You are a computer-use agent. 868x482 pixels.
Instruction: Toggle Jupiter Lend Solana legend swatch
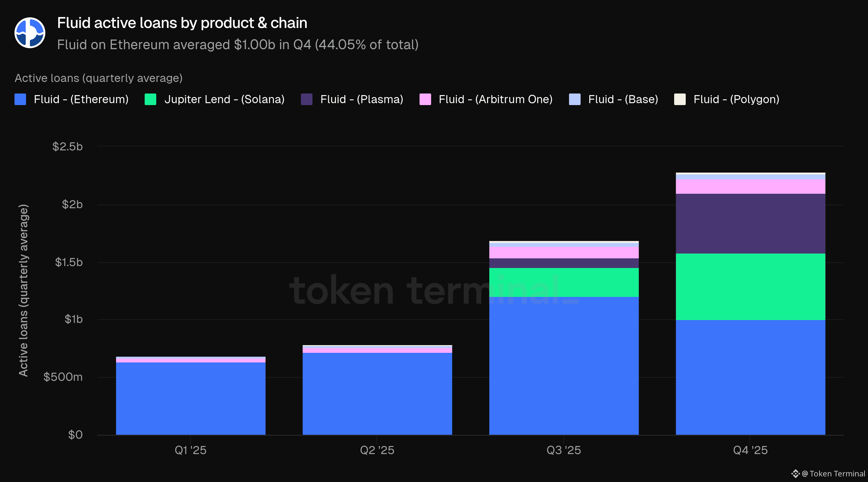150,99
